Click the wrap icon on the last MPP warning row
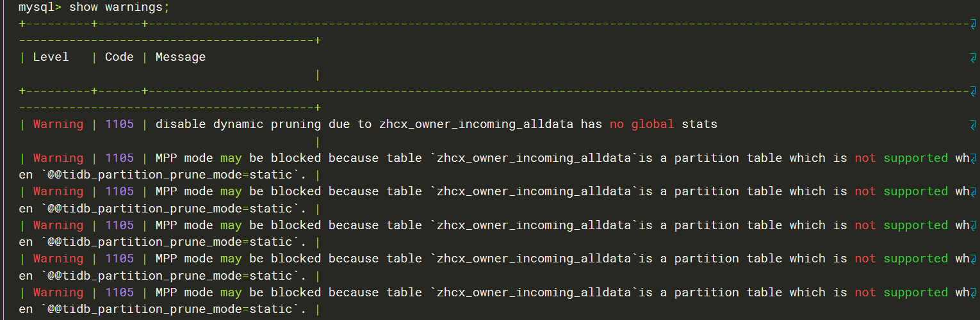Viewport: 980px width, 320px height. [x=973, y=292]
